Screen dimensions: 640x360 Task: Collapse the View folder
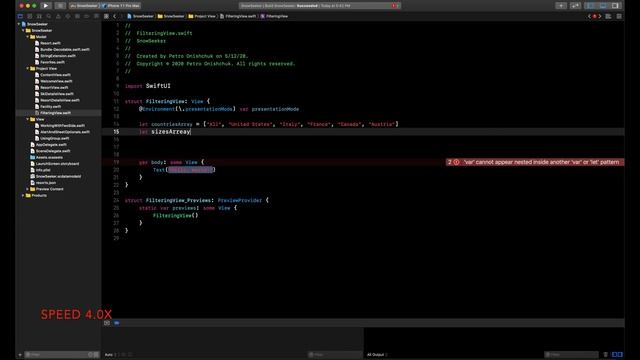(28, 119)
